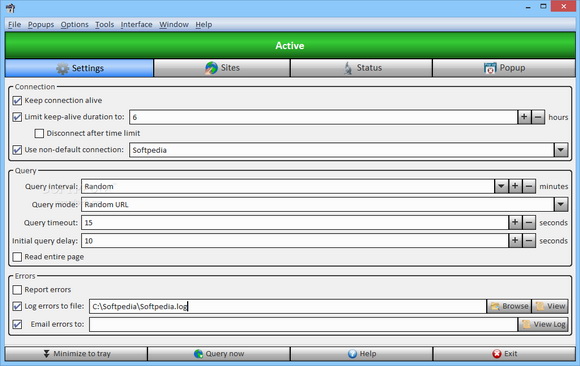580x366 pixels.
Task: Decrease Query timeout with minus button
Action: [x=529, y=222]
